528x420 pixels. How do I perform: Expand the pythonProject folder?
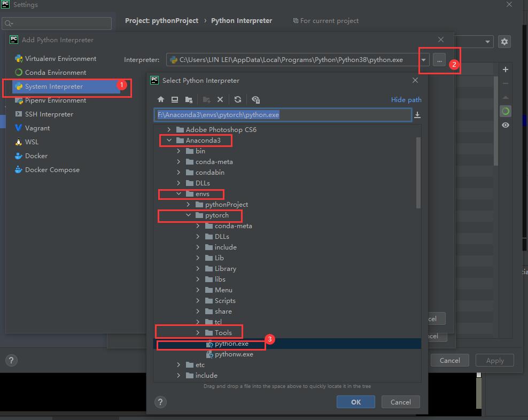point(188,205)
